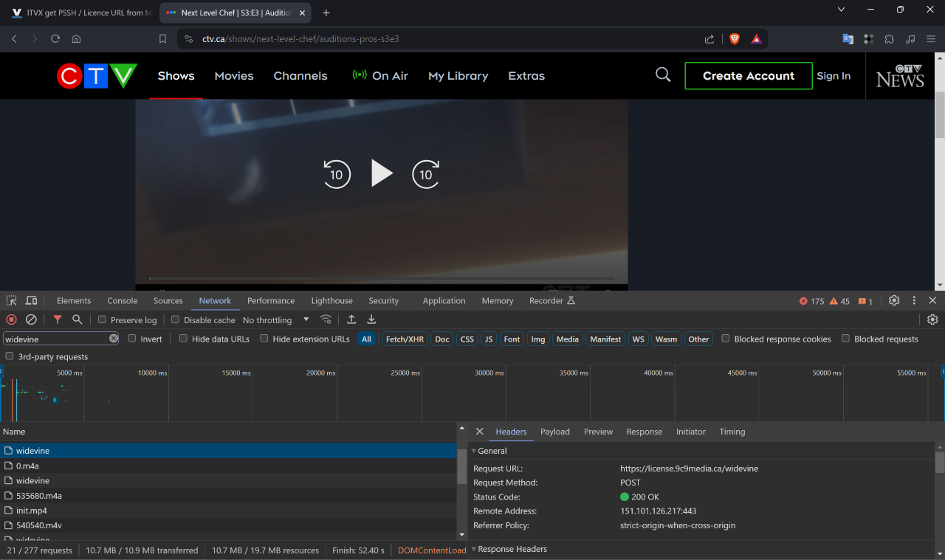Screen dimensions: 945x560
Task: Open the Console panel tab
Action: pyautogui.click(x=122, y=300)
